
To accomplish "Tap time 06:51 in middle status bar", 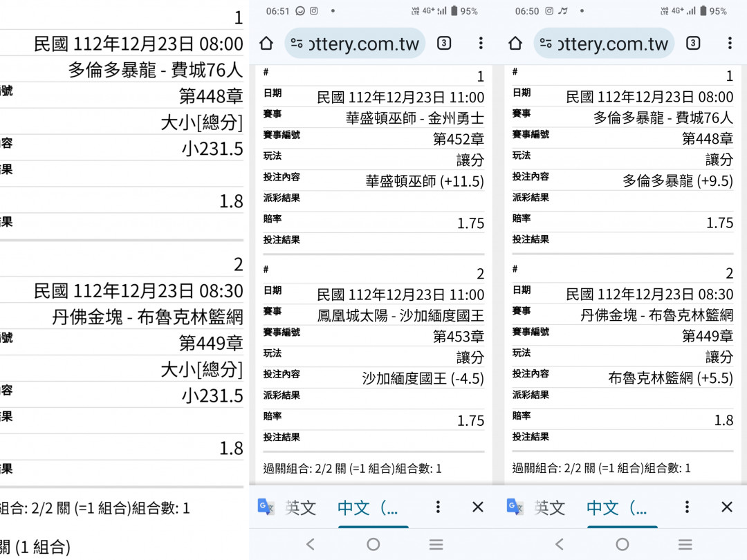I will click(x=278, y=11).
